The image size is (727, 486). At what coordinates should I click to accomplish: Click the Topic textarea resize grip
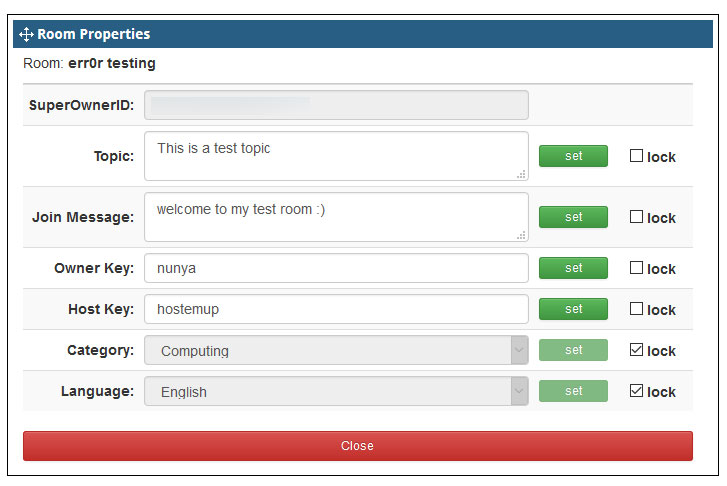click(x=522, y=174)
